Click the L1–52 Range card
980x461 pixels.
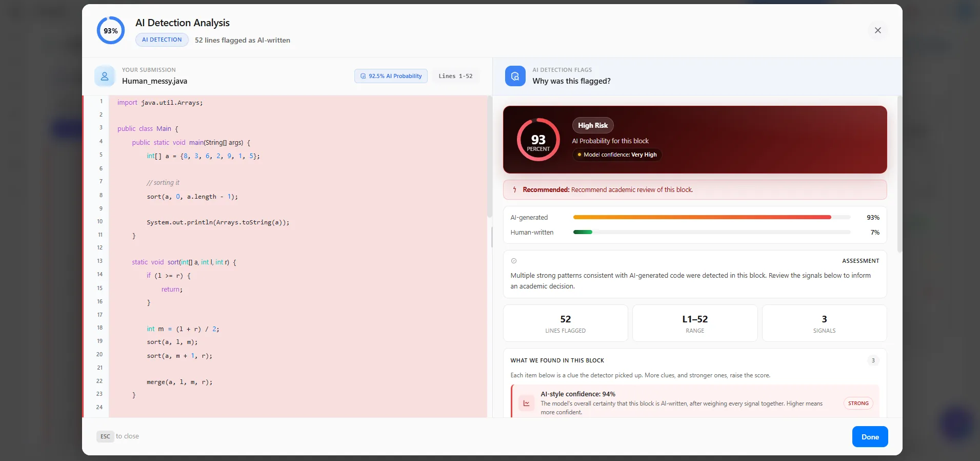click(x=695, y=323)
